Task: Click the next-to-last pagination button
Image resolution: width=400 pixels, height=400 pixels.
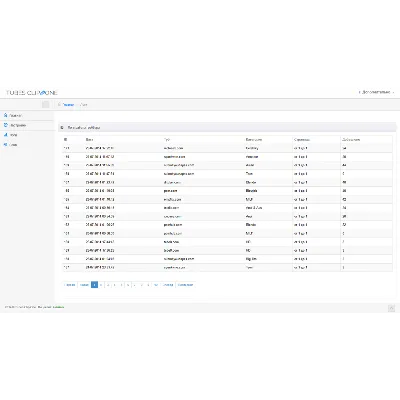Action: tap(168, 285)
